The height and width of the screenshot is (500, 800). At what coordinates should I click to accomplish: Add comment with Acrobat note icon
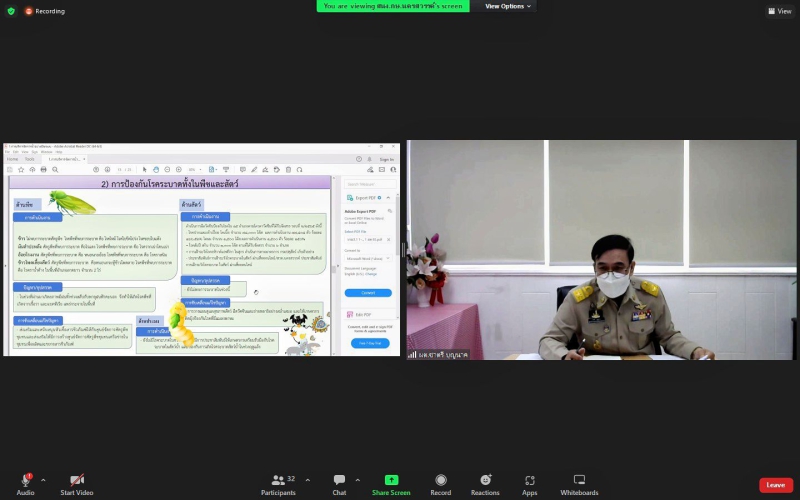(243, 169)
